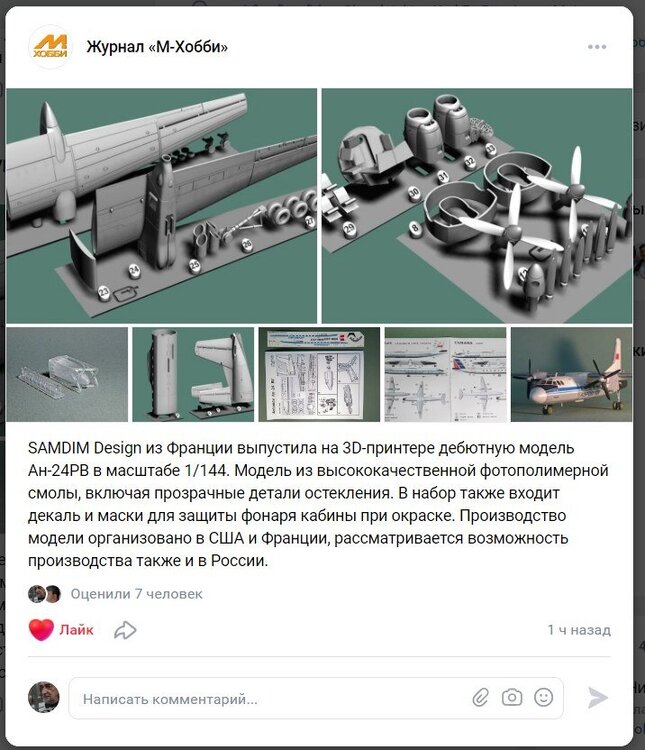This screenshot has height=750, width=645.
Task: Open the propellers and engines render image
Action: 477,206
